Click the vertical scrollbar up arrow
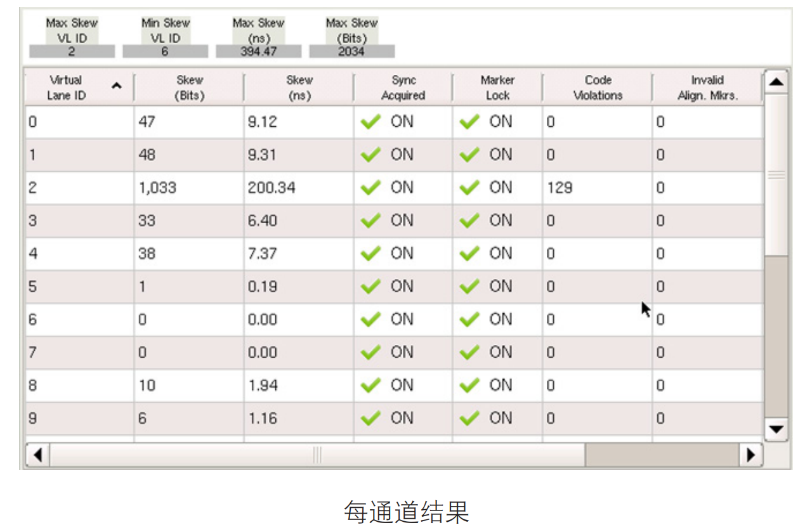Image resolution: width=812 pixels, height=532 pixels. [776, 82]
